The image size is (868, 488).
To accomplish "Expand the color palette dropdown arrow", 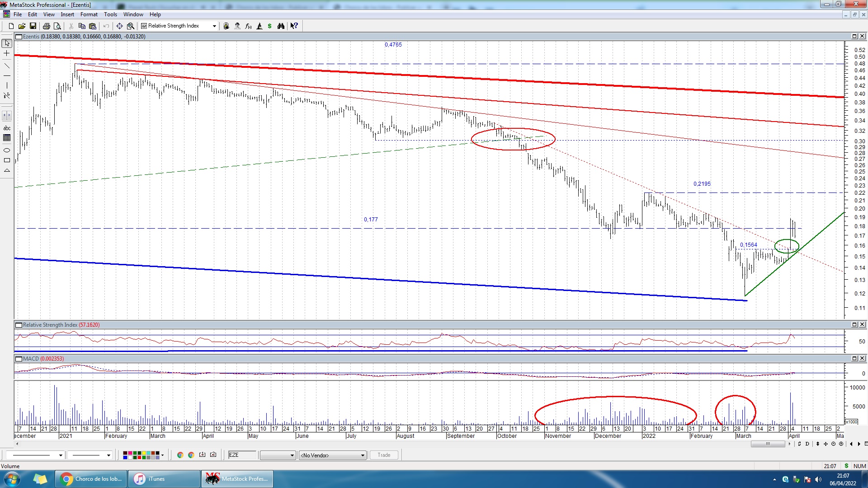I will (163, 455).
